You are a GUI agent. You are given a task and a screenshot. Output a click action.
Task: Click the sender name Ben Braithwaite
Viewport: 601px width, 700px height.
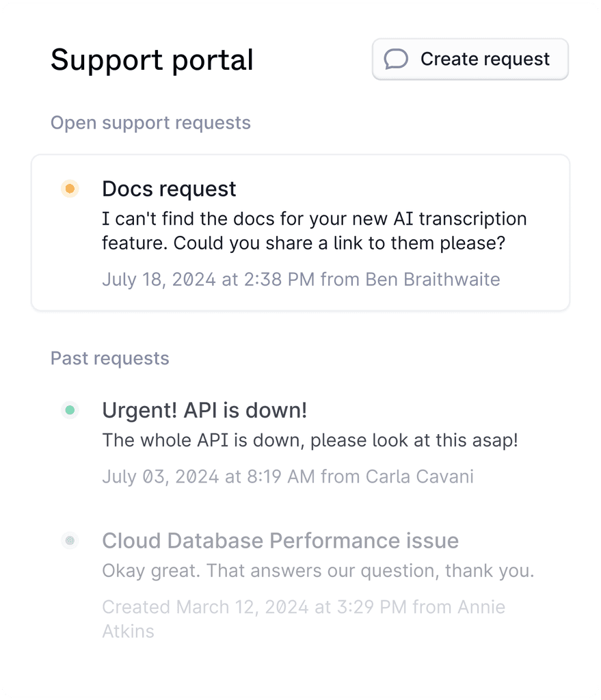pyautogui.click(x=433, y=279)
